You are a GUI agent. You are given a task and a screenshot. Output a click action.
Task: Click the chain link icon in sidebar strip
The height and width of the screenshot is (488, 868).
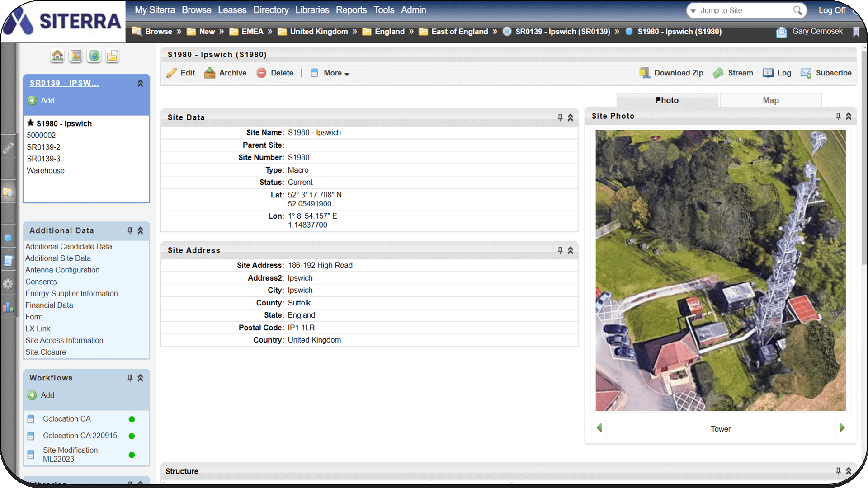[8, 148]
